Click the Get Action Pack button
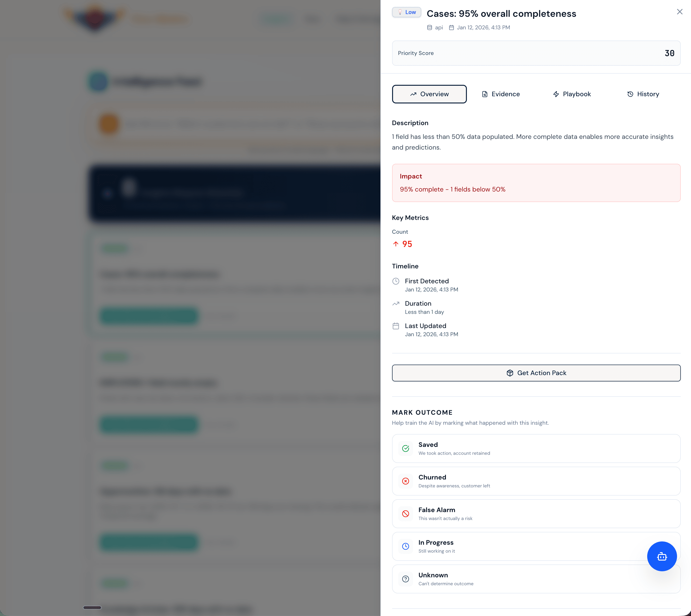The image size is (691, 616). 536,373
